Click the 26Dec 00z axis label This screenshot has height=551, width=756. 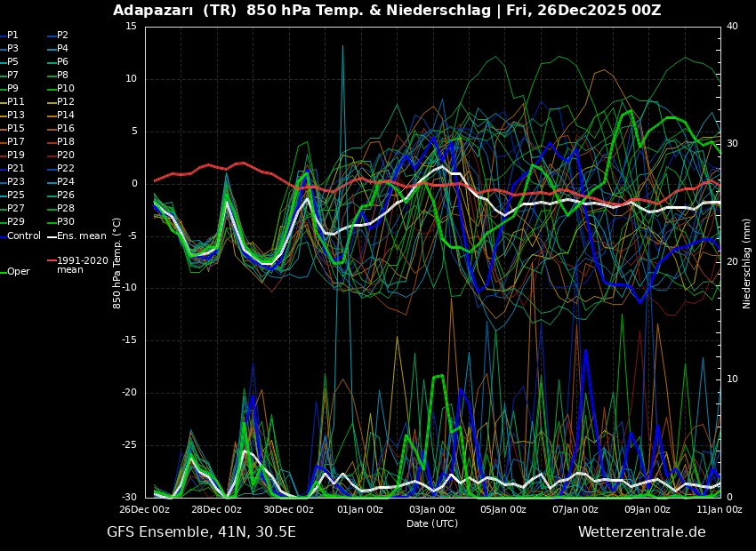pyautogui.click(x=145, y=509)
